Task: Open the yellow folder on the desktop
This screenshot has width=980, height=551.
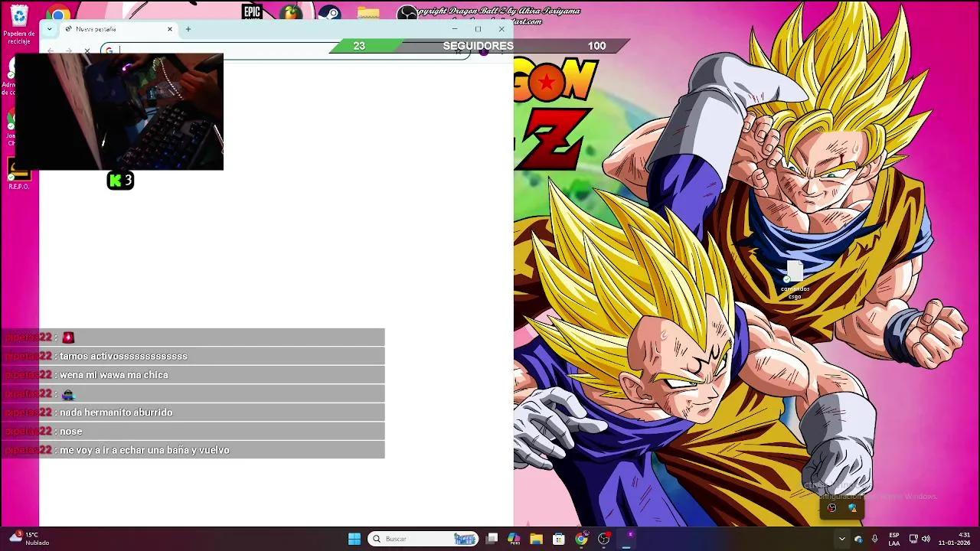Action: pos(368,13)
